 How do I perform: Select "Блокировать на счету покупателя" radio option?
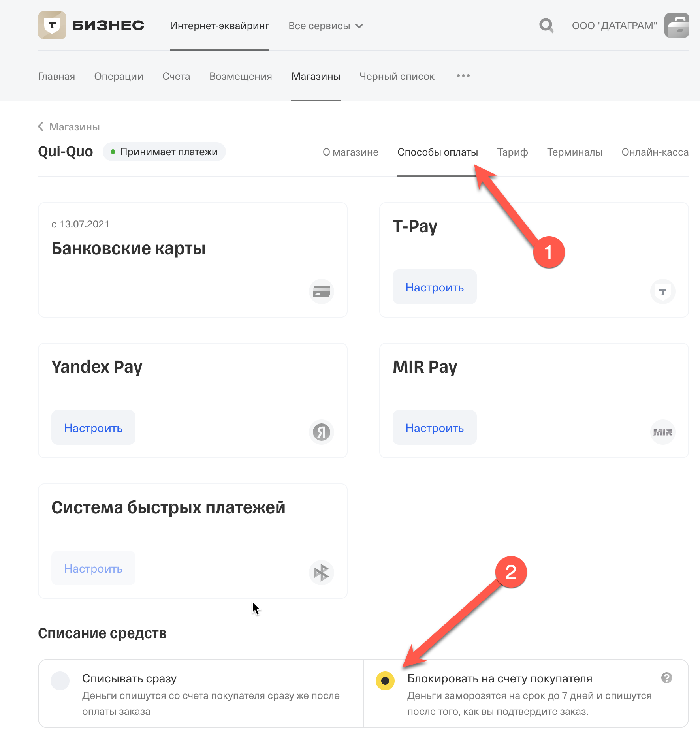pyautogui.click(x=385, y=681)
